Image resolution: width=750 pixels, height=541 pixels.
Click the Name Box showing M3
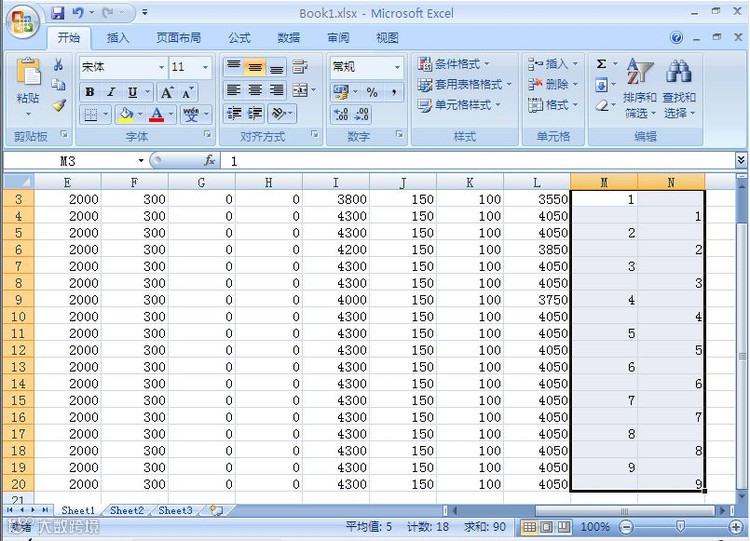[x=75, y=161]
